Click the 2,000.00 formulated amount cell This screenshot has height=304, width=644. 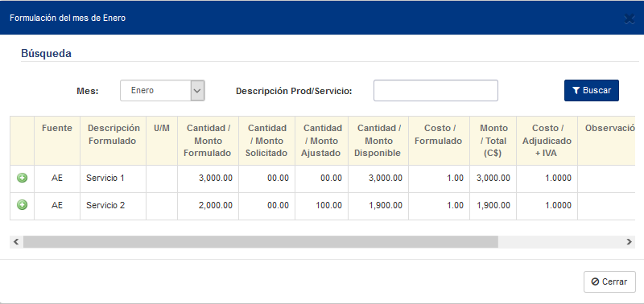pos(208,206)
